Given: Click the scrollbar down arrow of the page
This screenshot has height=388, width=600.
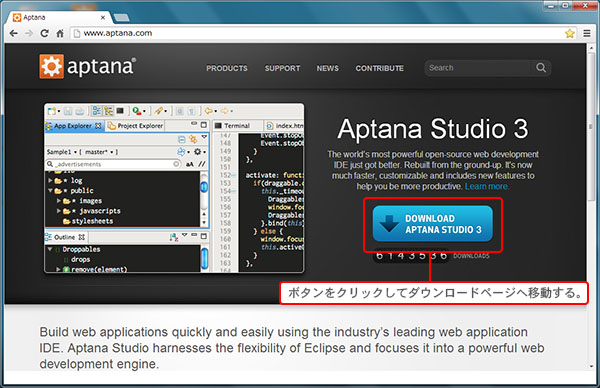Looking at the screenshot, I should [x=592, y=366].
